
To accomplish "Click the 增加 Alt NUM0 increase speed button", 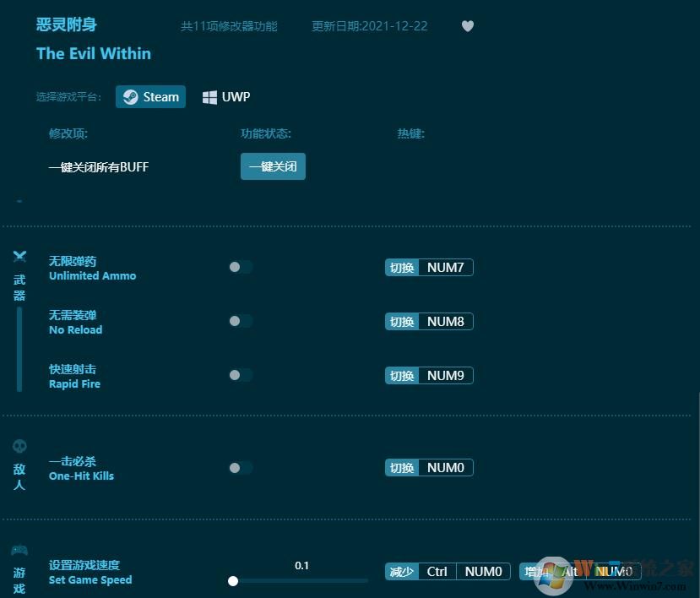I will point(578,571).
